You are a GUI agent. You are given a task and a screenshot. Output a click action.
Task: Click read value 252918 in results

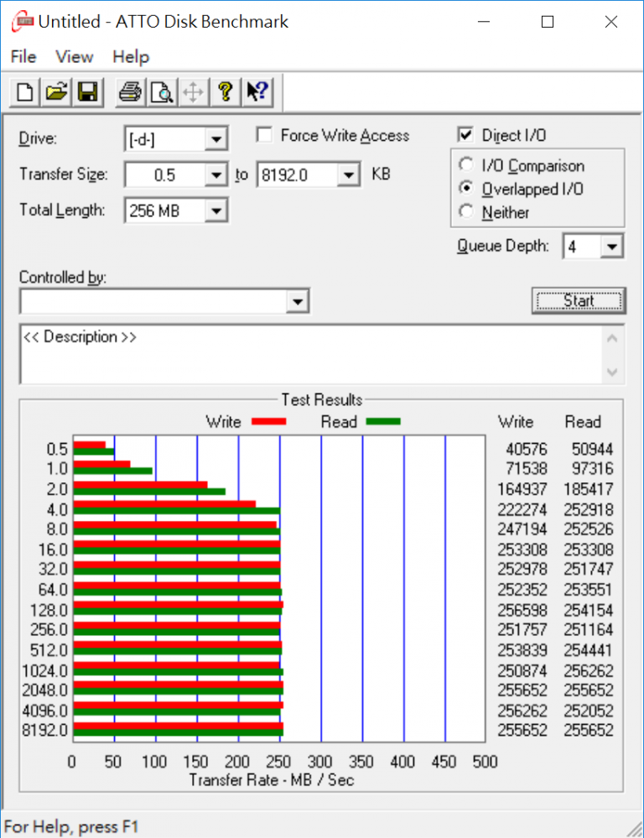589,509
